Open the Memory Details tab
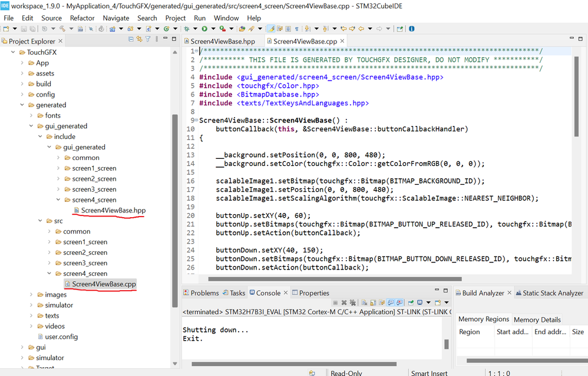This screenshot has height=376, width=588. 537,320
